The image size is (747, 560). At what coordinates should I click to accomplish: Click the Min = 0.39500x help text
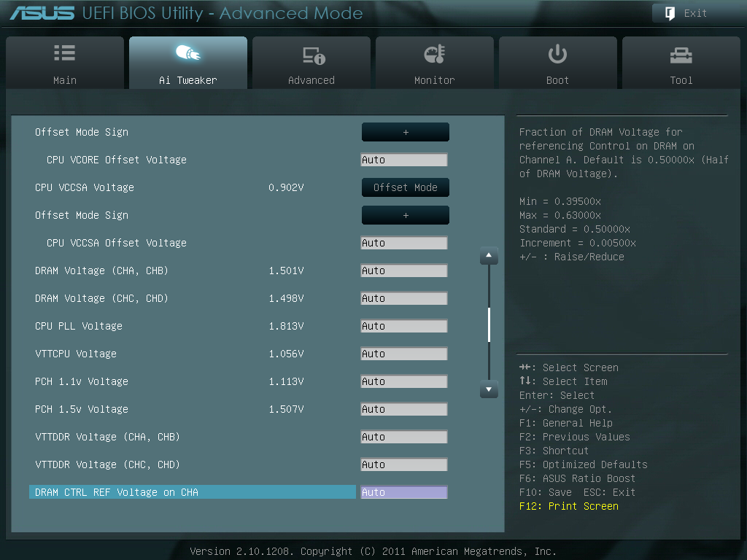pyautogui.click(x=560, y=201)
